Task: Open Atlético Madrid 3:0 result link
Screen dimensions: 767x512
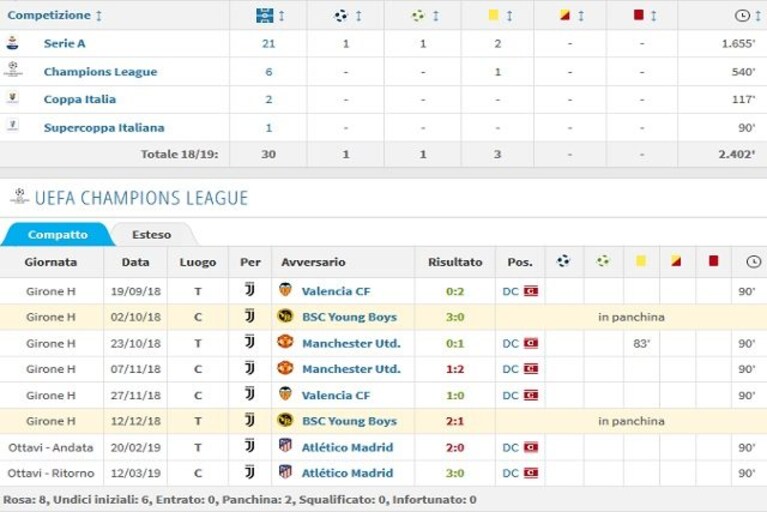Action: (455, 473)
